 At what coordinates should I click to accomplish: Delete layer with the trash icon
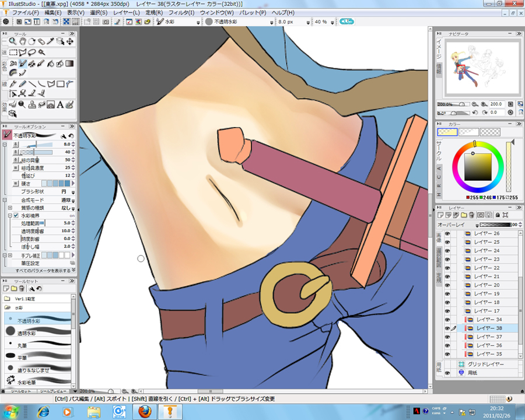tap(471, 215)
